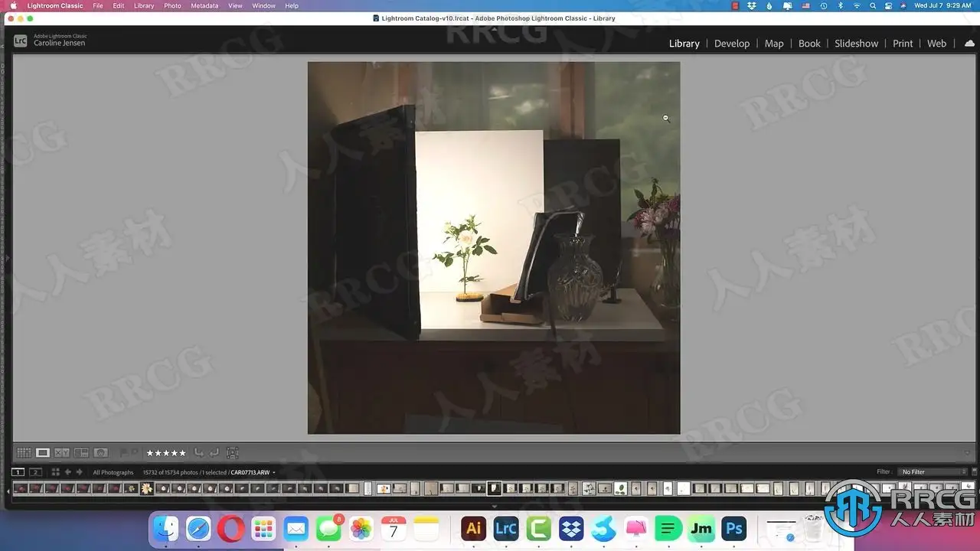980x551 pixels.
Task: Go forward to next photo source
Action: (x=79, y=472)
